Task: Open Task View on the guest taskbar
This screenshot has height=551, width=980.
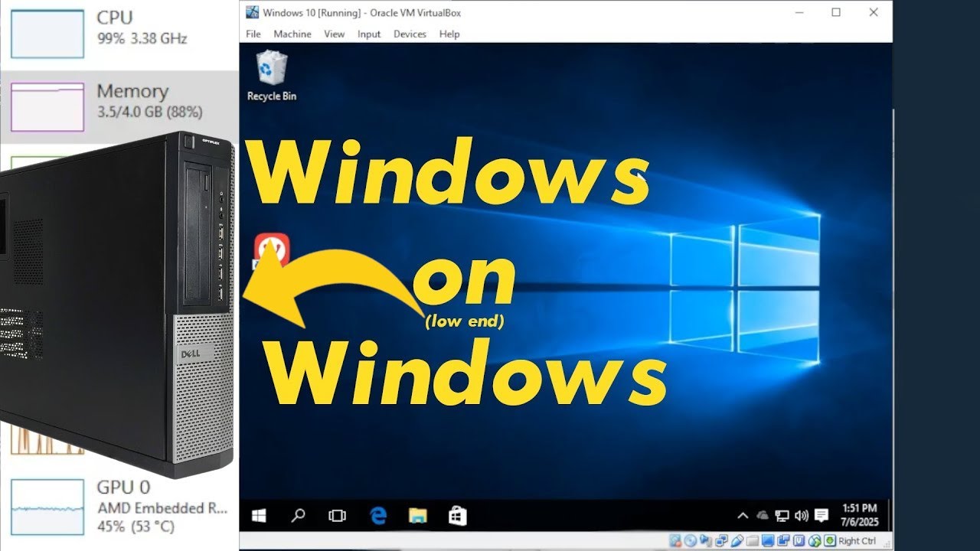Action: pos(337,516)
